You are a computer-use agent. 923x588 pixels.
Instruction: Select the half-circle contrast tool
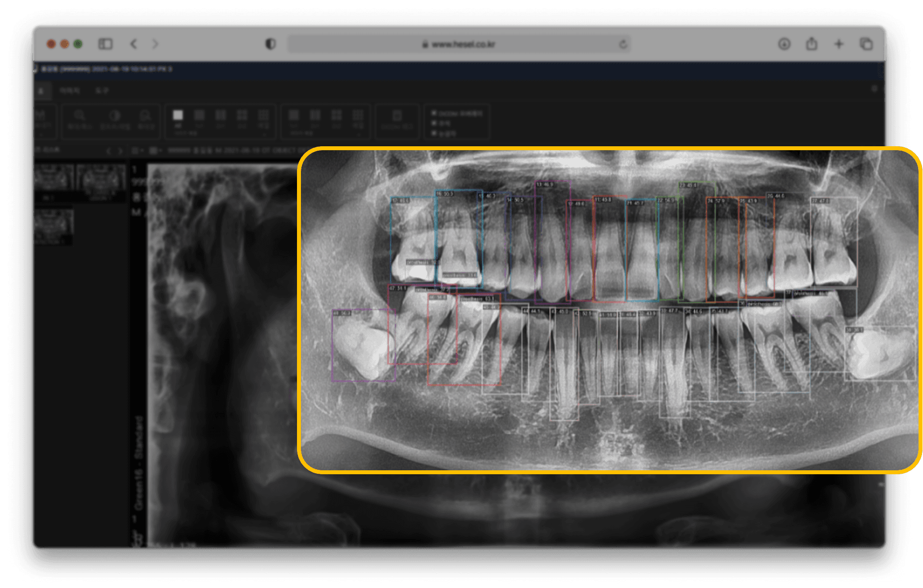coord(115,119)
